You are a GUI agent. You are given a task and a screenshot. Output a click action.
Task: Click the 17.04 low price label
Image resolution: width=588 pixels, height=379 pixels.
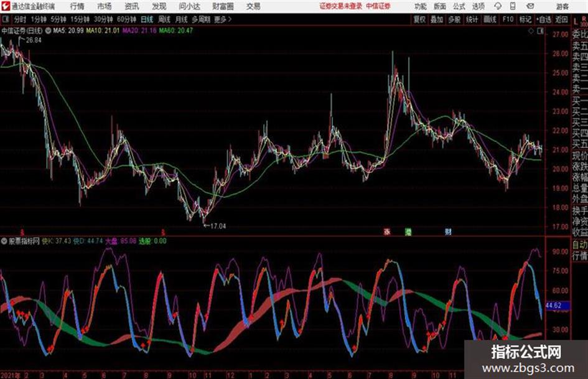(x=218, y=226)
